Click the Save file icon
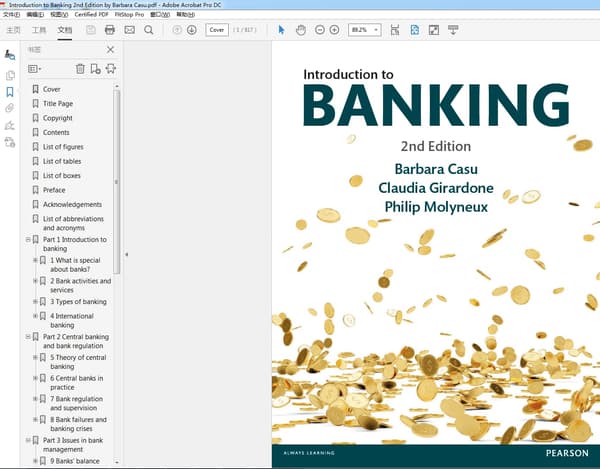 point(91,30)
